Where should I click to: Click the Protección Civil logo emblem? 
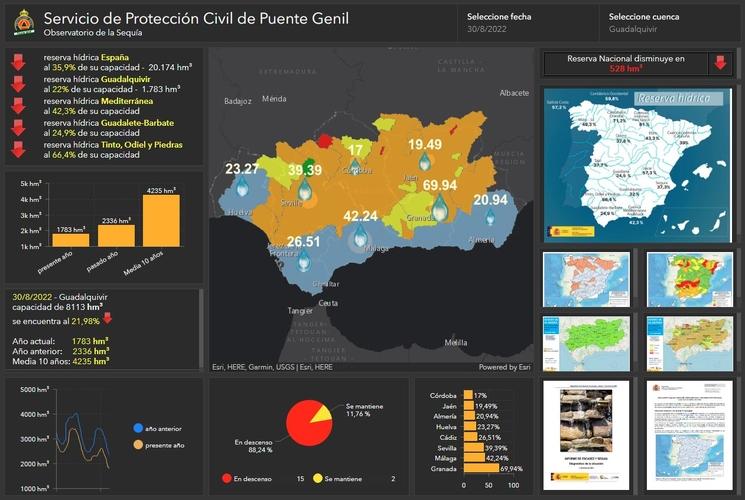pos(22,22)
